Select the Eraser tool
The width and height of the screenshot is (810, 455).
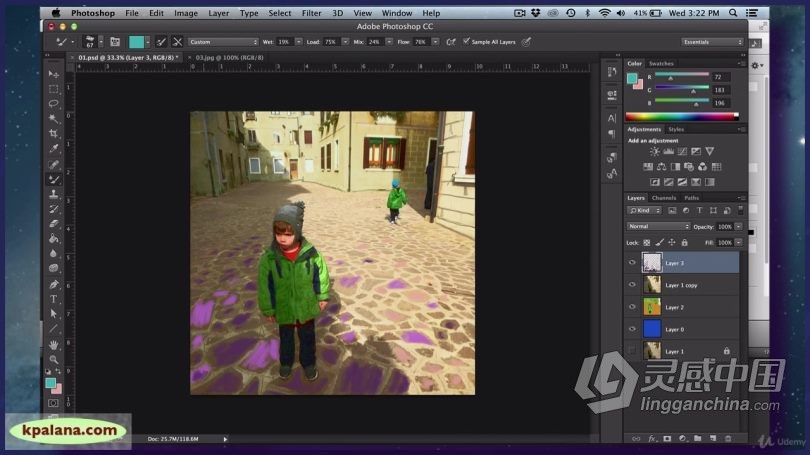(x=53, y=224)
